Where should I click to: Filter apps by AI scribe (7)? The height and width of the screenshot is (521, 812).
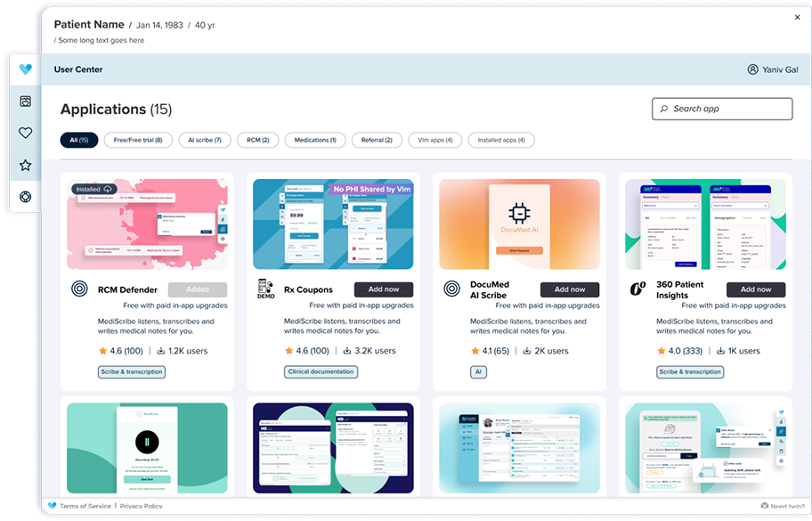[205, 140]
